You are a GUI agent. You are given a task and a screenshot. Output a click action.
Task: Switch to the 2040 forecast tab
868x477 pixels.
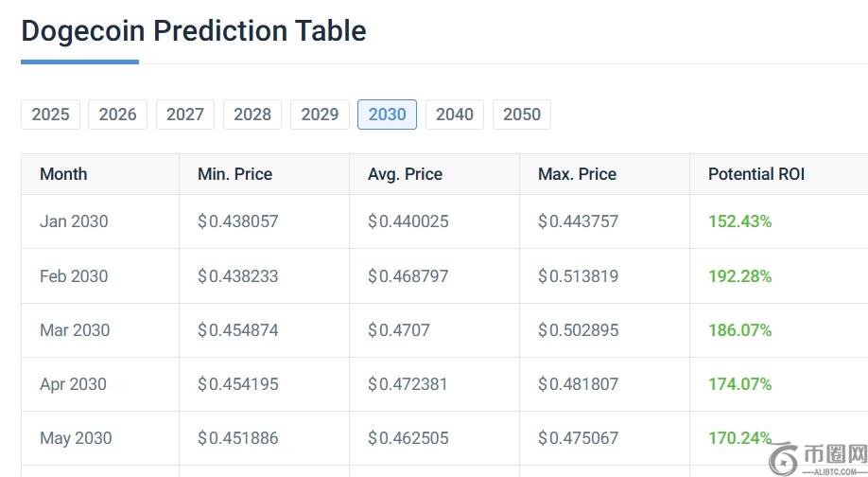(454, 115)
